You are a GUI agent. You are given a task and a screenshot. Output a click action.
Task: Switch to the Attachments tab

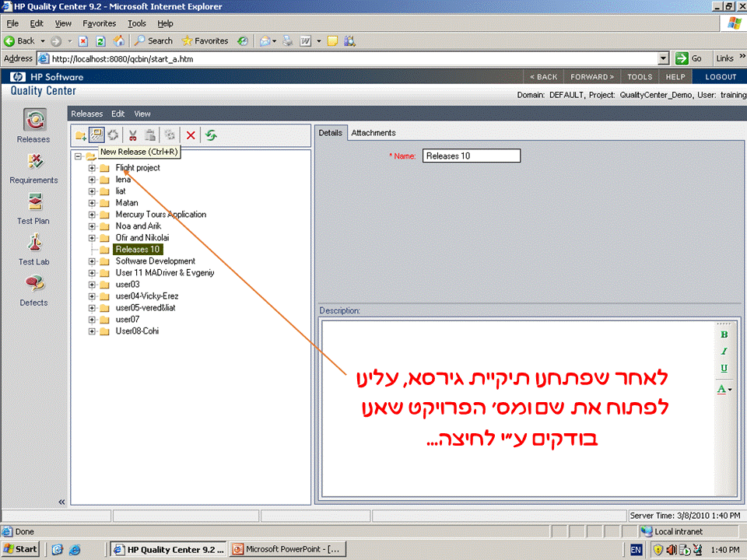point(373,133)
